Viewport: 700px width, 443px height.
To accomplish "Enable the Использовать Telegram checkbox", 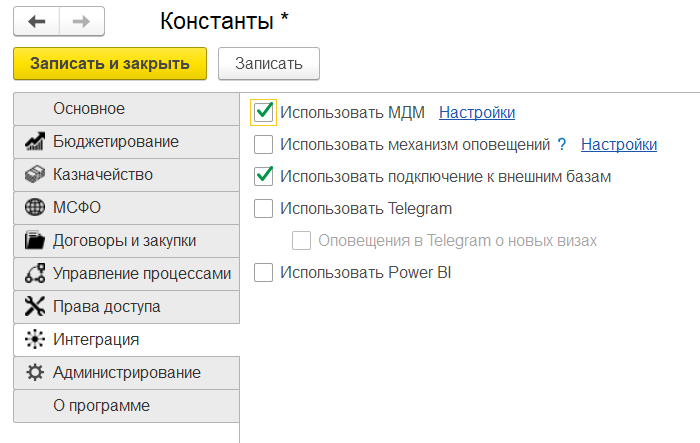I will (x=264, y=209).
